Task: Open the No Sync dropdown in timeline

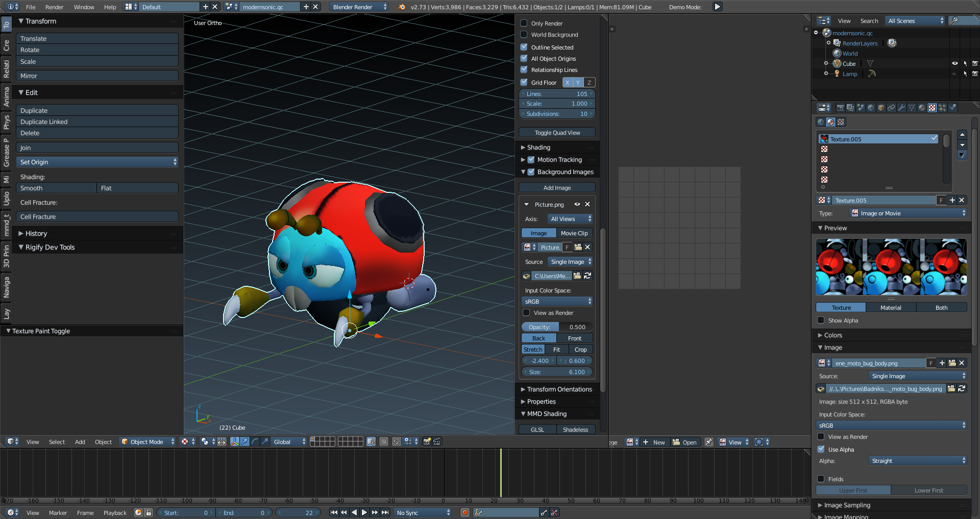Action: click(423, 512)
